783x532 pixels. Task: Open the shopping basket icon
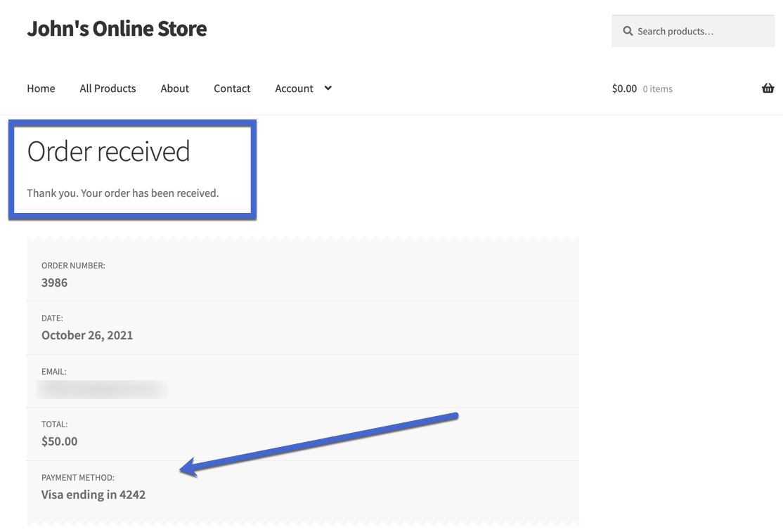(768, 89)
